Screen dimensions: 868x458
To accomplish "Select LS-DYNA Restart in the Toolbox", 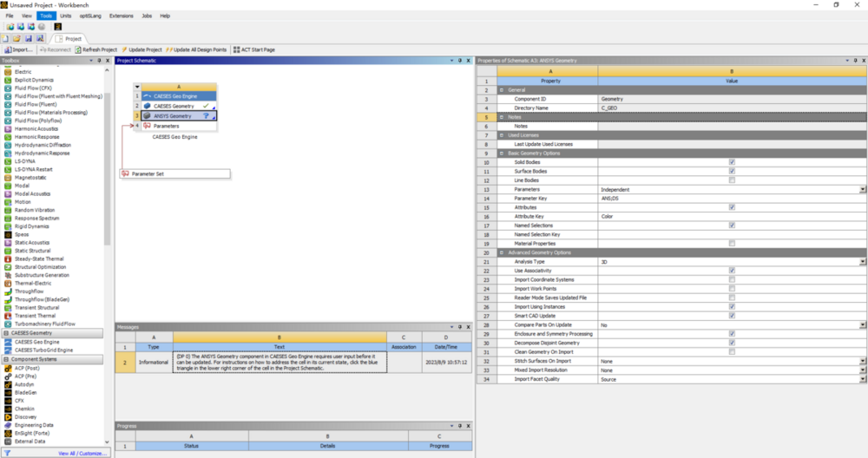I will point(33,169).
